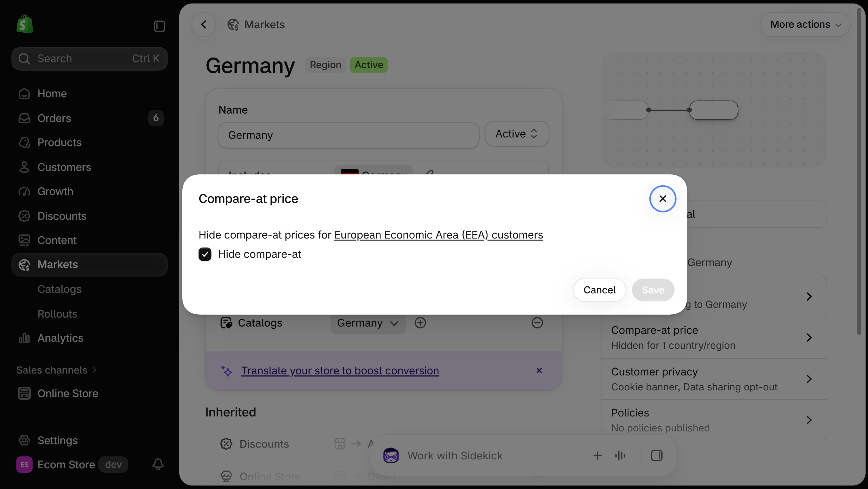Image resolution: width=868 pixels, height=489 pixels.
Task: Open the Active status selector
Action: coord(517,134)
